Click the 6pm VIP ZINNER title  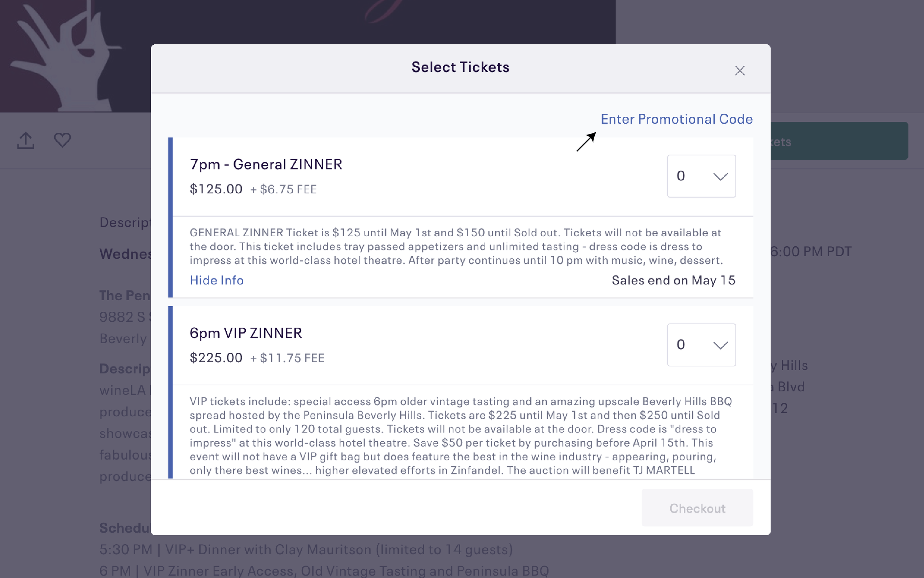click(x=246, y=333)
